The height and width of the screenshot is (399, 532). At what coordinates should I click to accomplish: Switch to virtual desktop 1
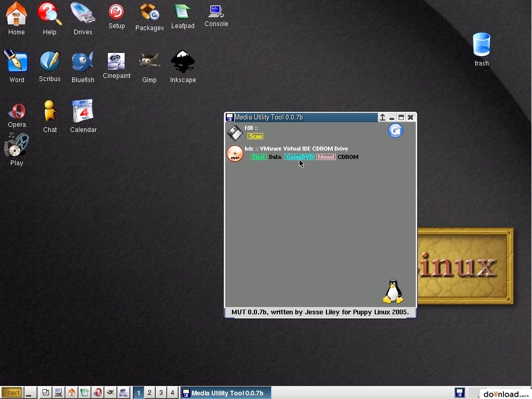coord(139,393)
